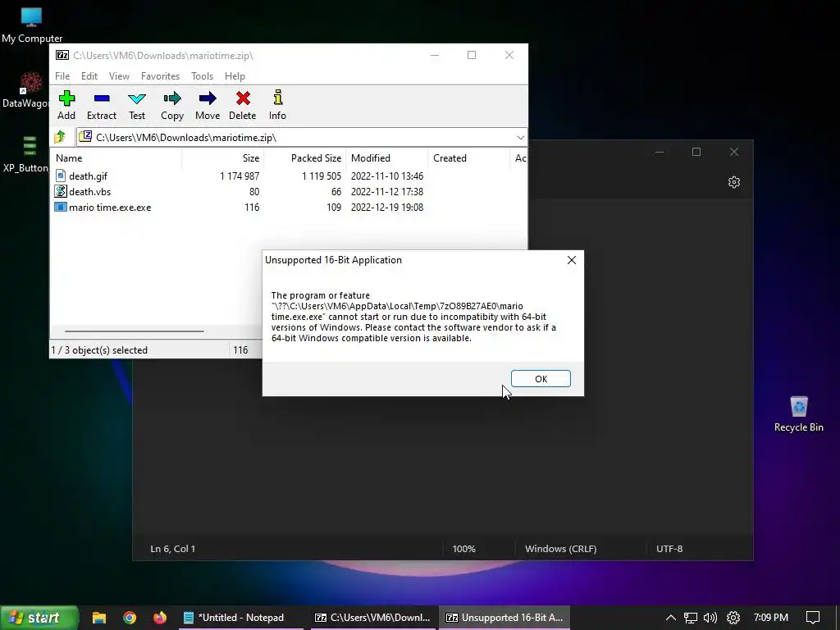Click the show desktop strip beside notifications
This screenshot has width=840, height=630.
click(x=838, y=618)
